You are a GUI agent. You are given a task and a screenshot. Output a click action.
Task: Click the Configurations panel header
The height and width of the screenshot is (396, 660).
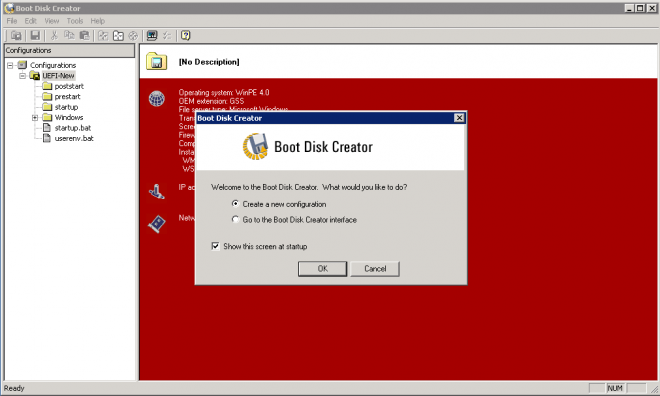click(x=69, y=50)
